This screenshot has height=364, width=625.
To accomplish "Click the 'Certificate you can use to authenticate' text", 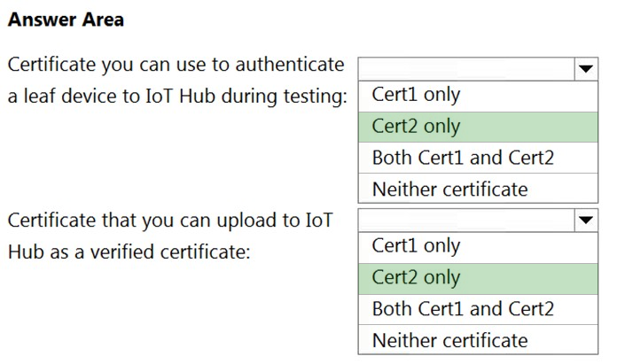I will pos(176,65).
